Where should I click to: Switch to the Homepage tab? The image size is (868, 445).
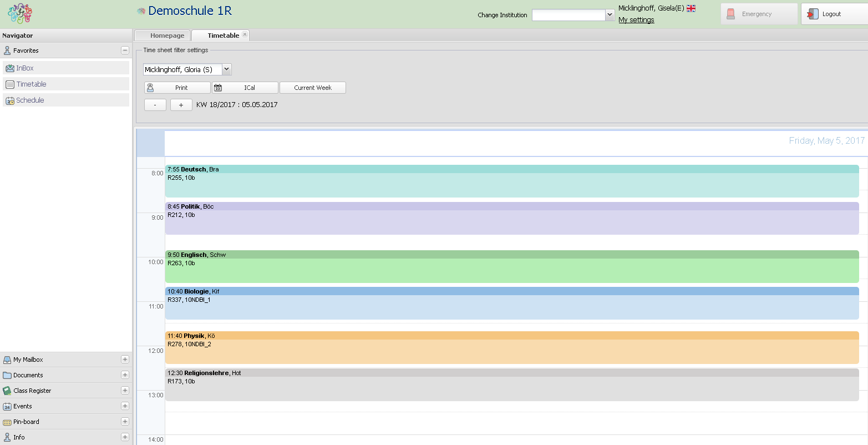tap(166, 36)
